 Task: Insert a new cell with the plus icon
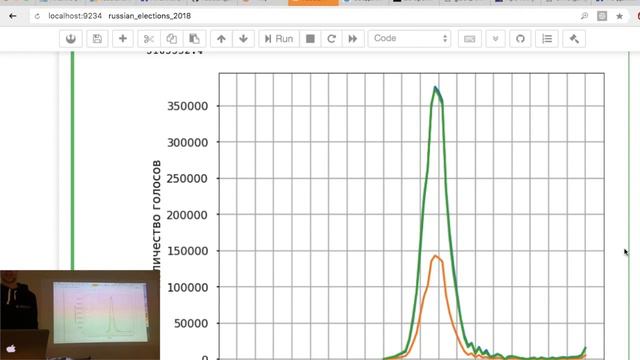pyautogui.click(x=122, y=39)
